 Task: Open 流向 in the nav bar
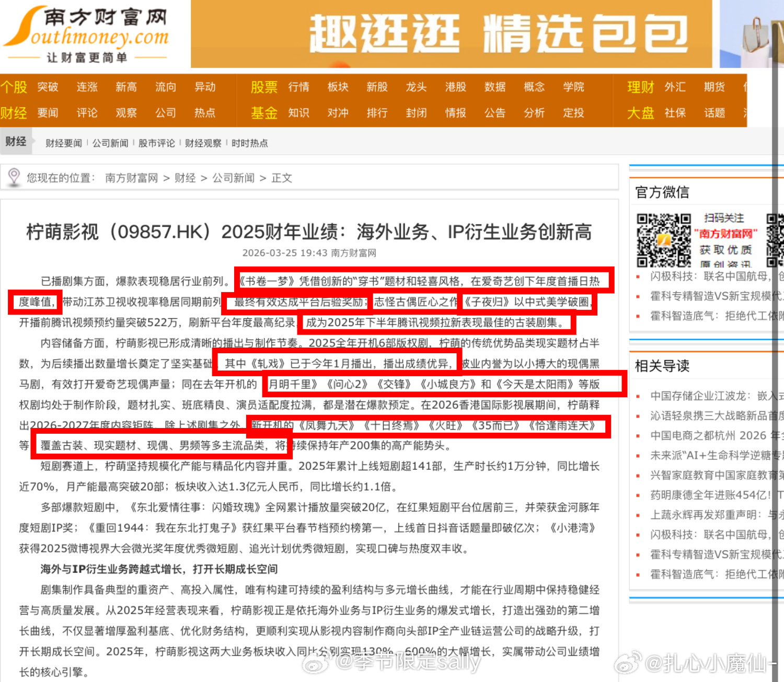165,87
